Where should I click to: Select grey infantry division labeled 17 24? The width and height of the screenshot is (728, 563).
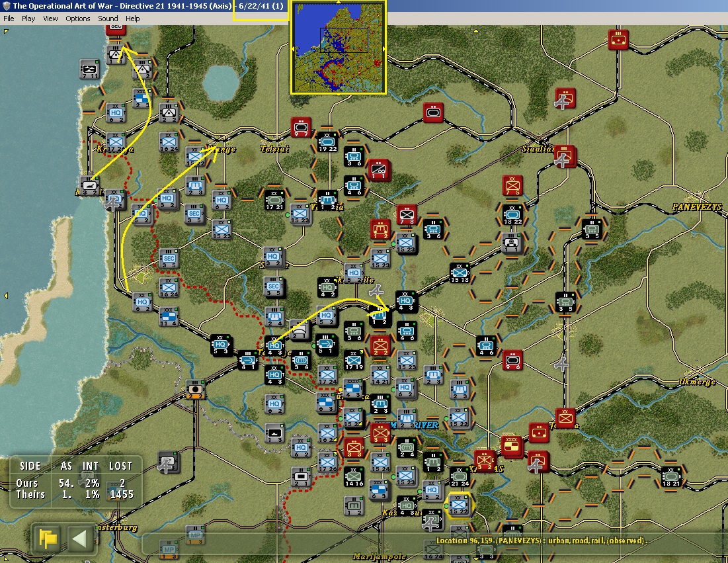(x=327, y=375)
